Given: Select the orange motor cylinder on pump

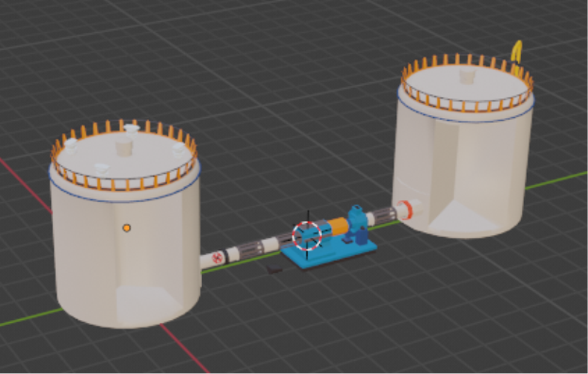Looking at the screenshot, I should click(x=338, y=227).
